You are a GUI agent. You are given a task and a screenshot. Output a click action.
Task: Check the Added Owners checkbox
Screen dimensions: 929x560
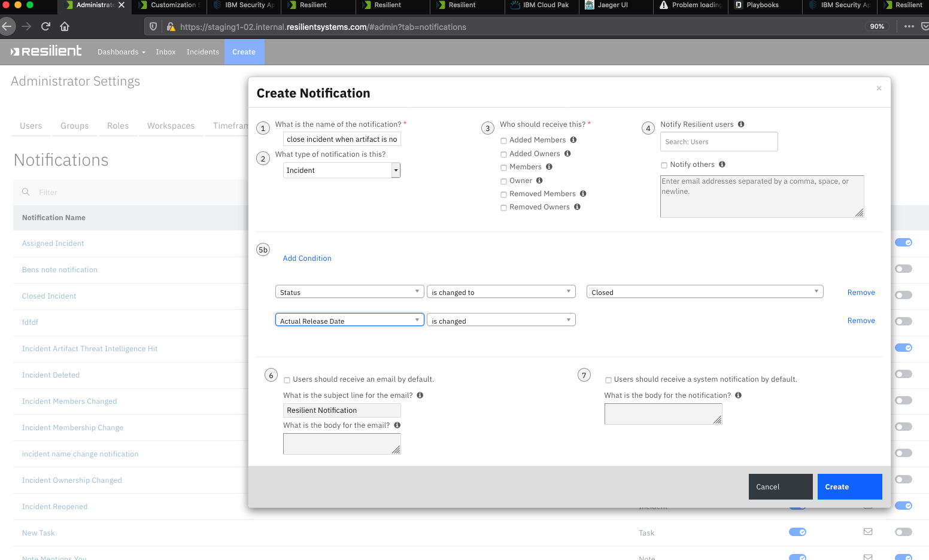click(504, 154)
